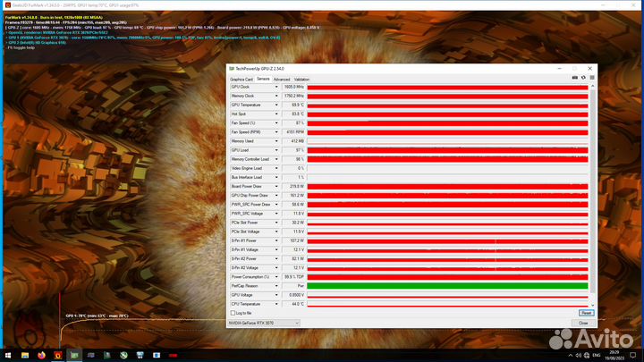
Task: Switch to the Graphics Card tab
Action: (x=241, y=80)
